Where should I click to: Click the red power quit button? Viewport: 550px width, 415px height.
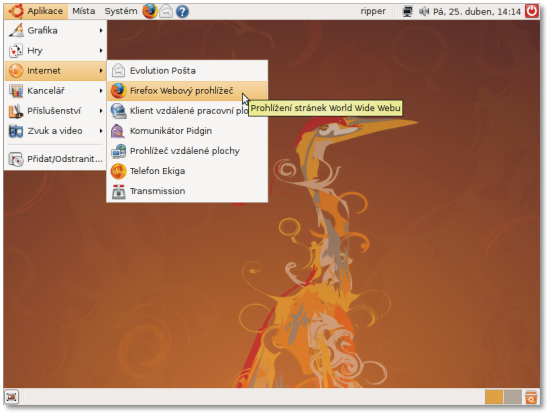(x=531, y=11)
